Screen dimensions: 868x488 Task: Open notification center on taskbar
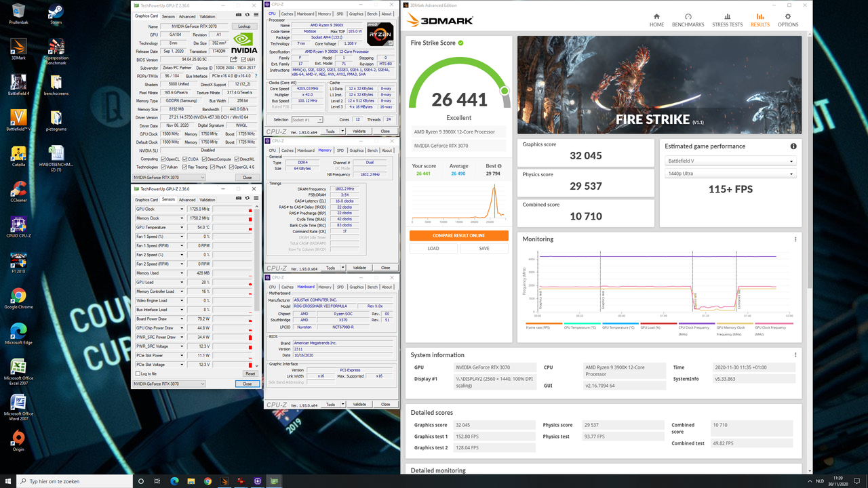pos(856,481)
